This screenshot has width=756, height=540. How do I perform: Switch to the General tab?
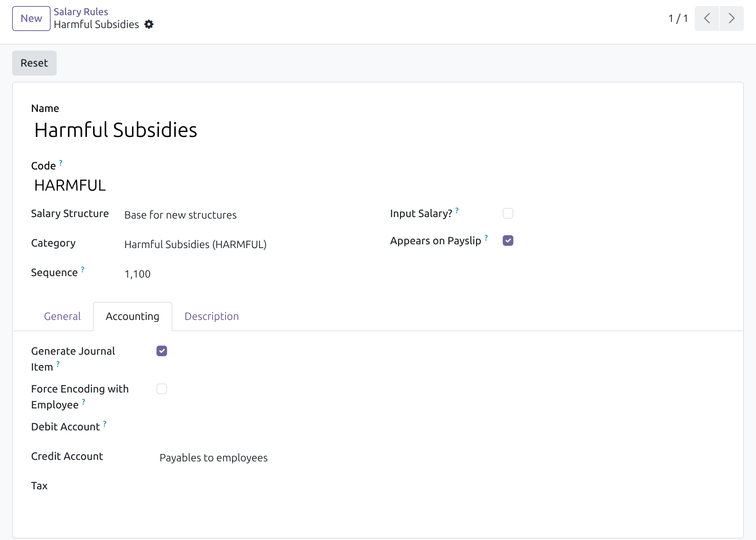pos(62,316)
